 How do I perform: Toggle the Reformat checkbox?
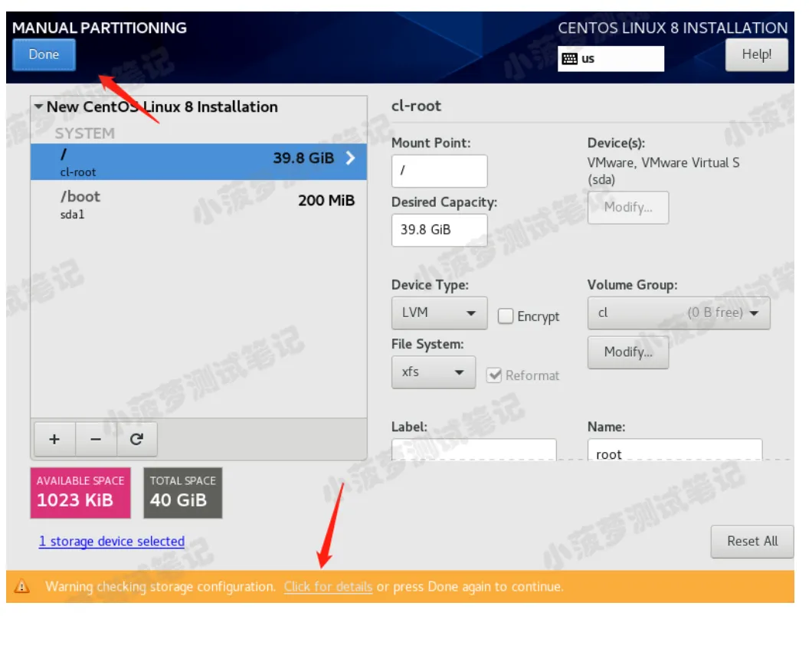[x=494, y=375]
